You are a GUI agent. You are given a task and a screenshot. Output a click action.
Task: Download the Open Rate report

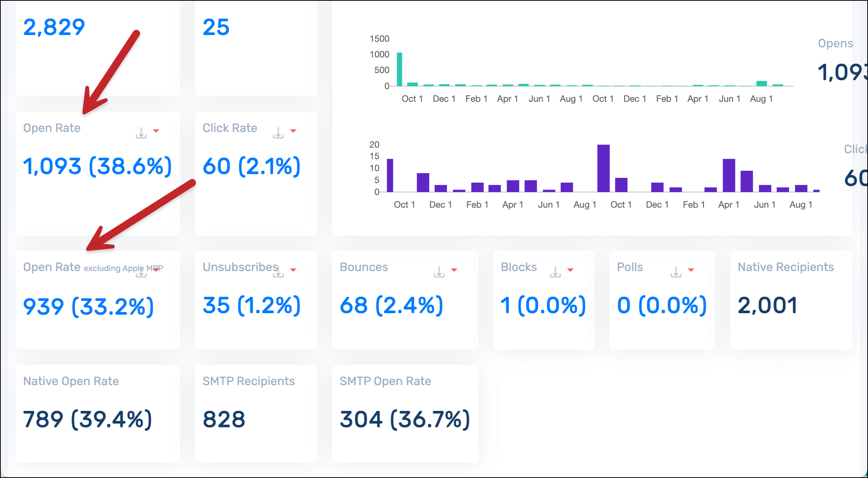tap(141, 133)
